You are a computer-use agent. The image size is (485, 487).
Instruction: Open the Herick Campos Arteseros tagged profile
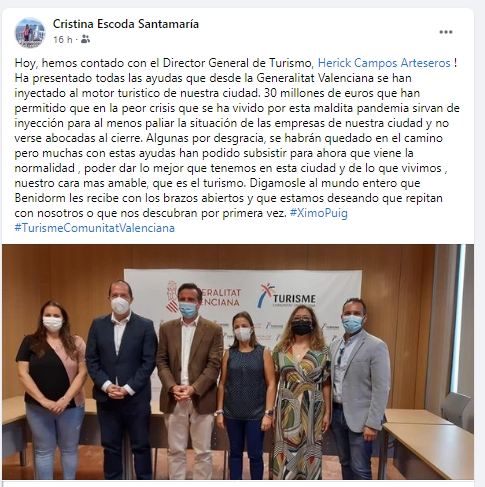pos(384,63)
